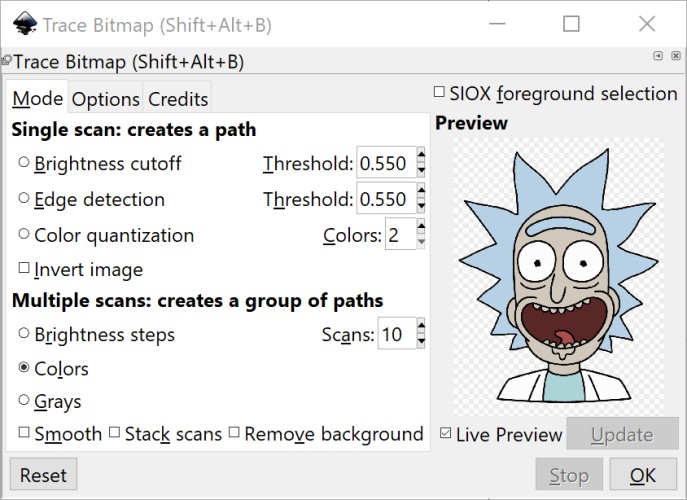The width and height of the screenshot is (687, 500).
Task: Enable Remove background checkbox
Action: tap(234, 433)
